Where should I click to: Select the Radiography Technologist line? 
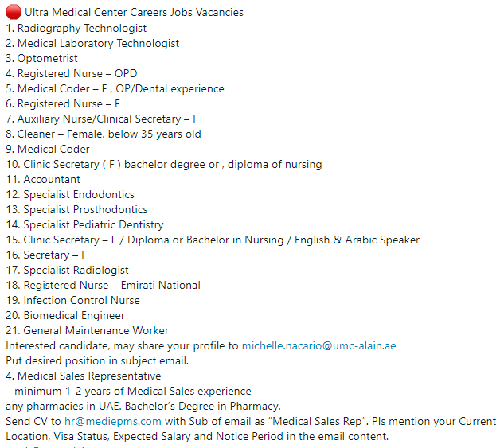[76, 28]
